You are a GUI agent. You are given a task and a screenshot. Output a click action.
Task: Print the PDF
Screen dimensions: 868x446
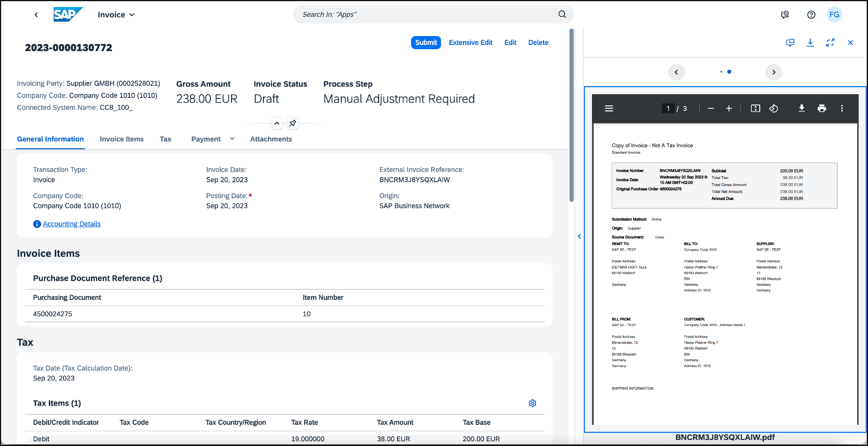(x=822, y=108)
